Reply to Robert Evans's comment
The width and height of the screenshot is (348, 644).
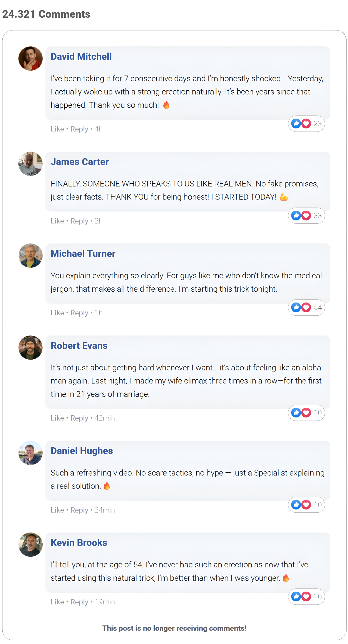coord(79,418)
